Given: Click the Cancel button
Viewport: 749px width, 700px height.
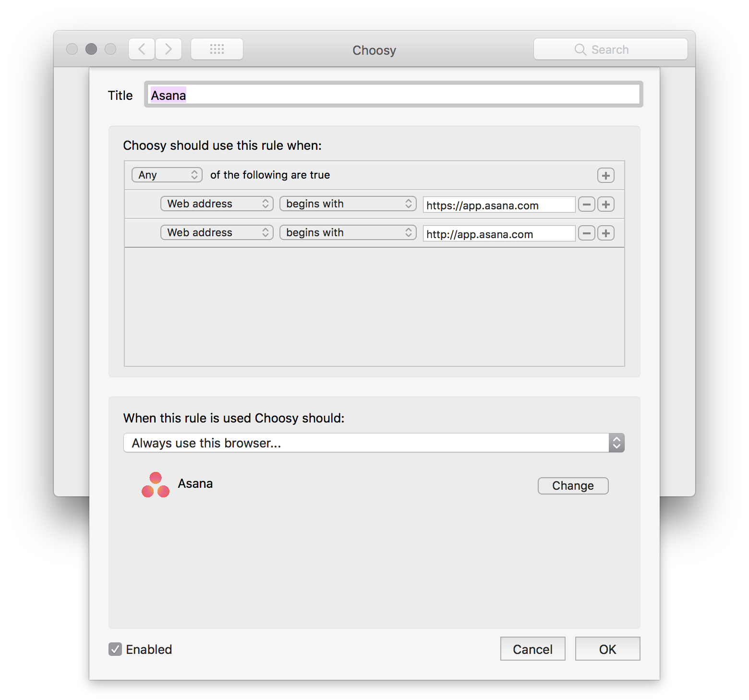Looking at the screenshot, I should point(533,649).
